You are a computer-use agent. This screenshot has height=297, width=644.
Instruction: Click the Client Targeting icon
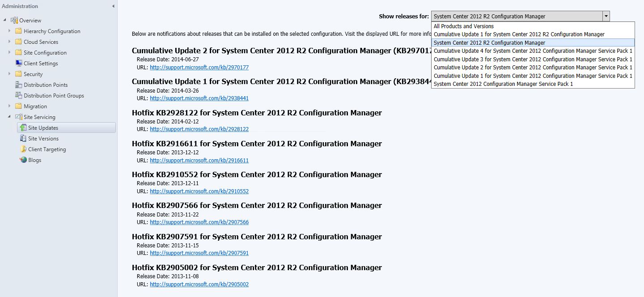[x=23, y=149]
